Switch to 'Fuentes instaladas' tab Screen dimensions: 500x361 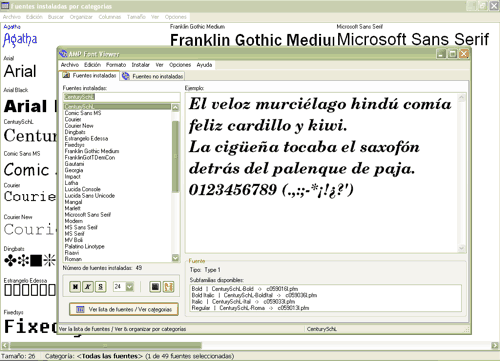90,76
